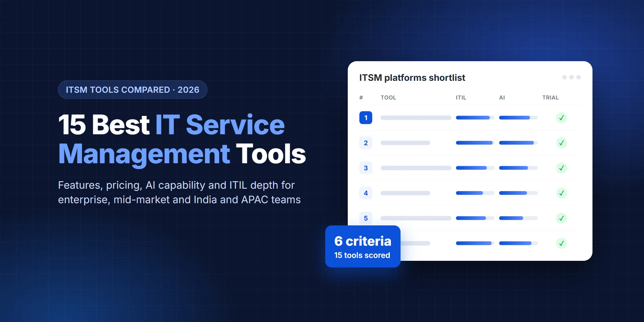Viewport: 644px width, 322px height.
Task: Click the trial checkmark in row 3
Action: 562,168
